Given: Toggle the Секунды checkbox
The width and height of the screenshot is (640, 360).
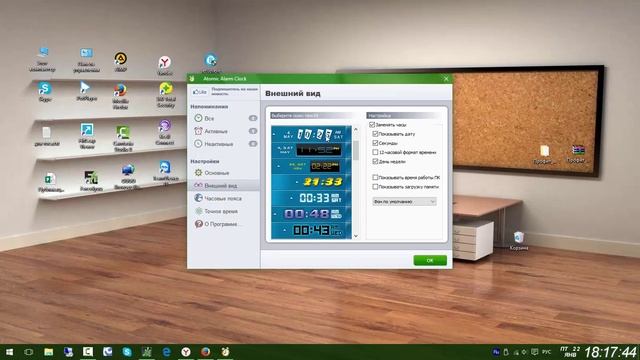Looking at the screenshot, I should pyautogui.click(x=375, y=143).
